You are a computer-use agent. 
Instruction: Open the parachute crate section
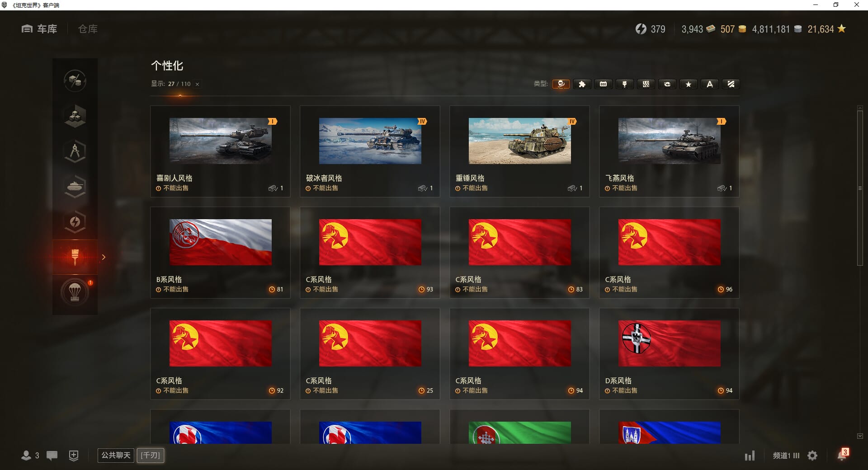coord(75,292)
